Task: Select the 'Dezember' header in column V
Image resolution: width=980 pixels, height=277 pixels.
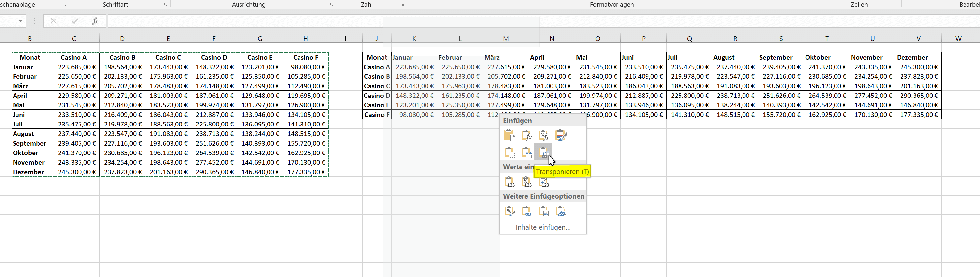Action: pos(919,57)
